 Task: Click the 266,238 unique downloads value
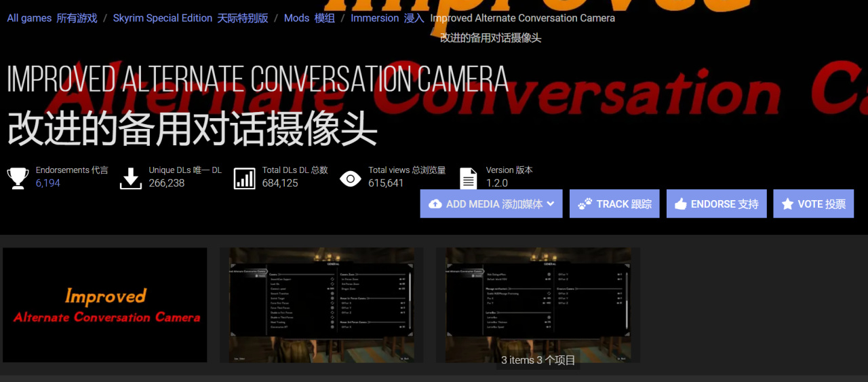[167, 183]
